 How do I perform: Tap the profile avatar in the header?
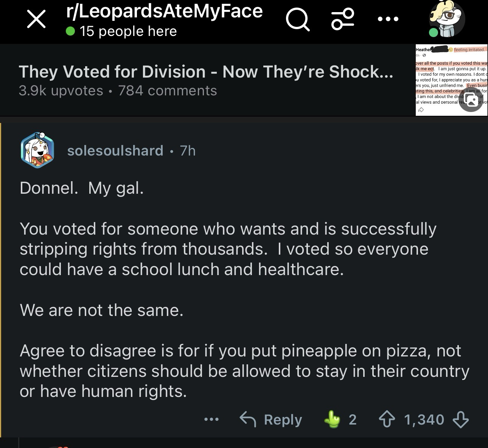[x=447, y=20]
